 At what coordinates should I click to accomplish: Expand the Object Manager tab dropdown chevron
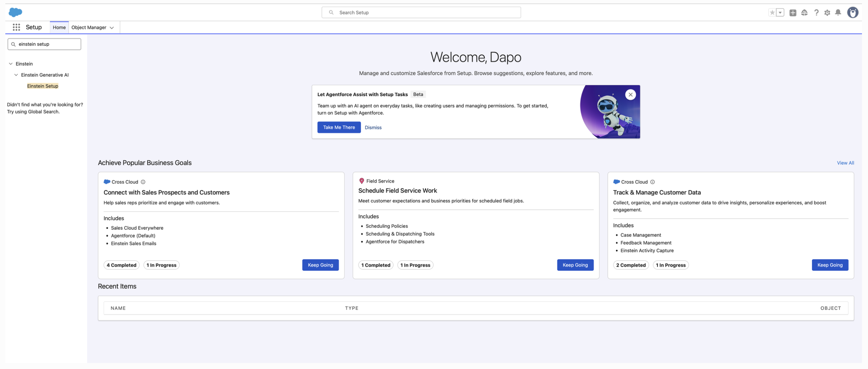[112, 28]
